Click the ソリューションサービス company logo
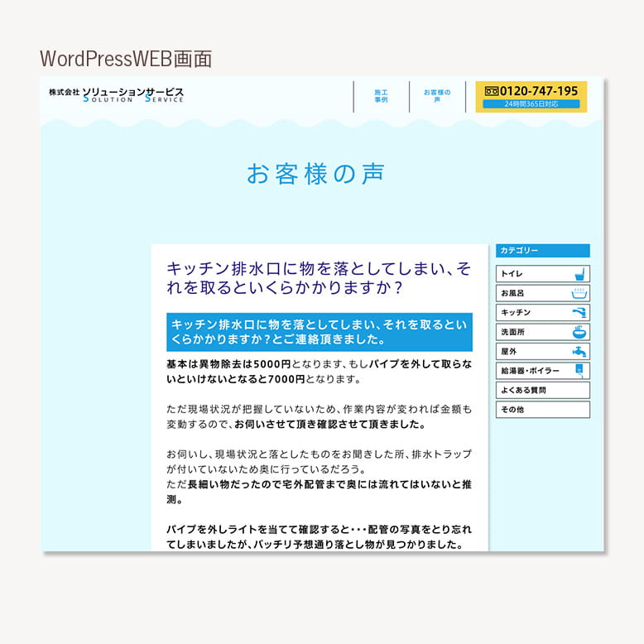The height and width of the screenshot is (644, 644). click(117, 95)
